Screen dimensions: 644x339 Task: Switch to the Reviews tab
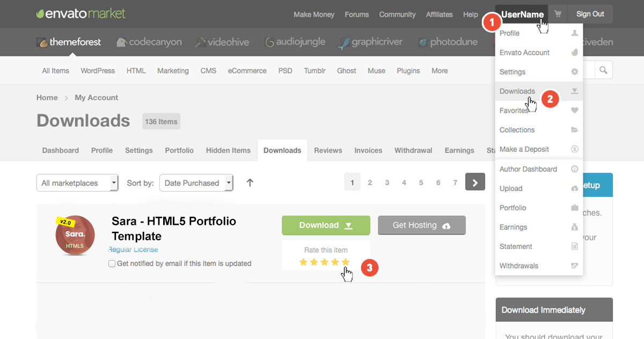[x=328, y=151]
